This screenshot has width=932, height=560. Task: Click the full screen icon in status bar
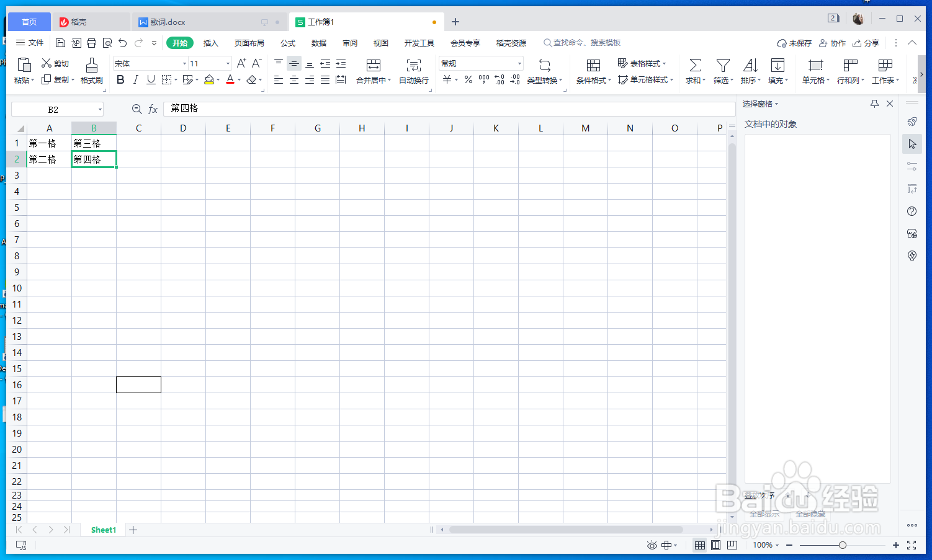[912, 545]
